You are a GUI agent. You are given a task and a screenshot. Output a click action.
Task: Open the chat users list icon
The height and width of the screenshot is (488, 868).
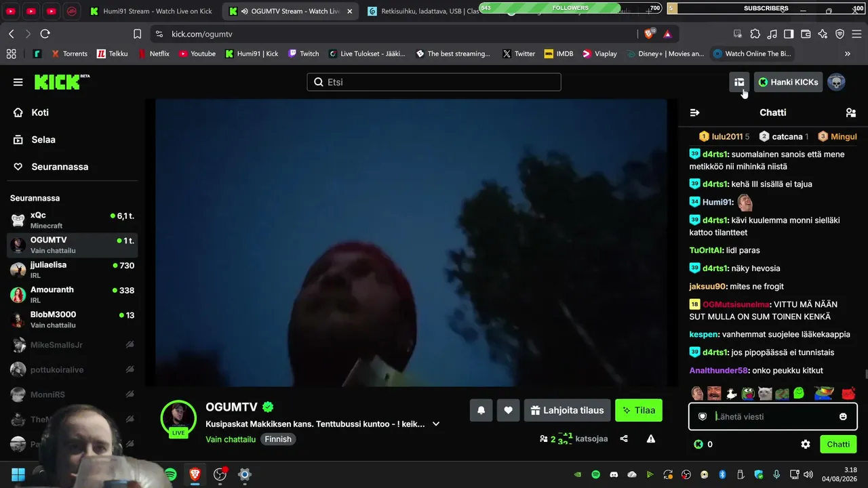tap(851, 113)
